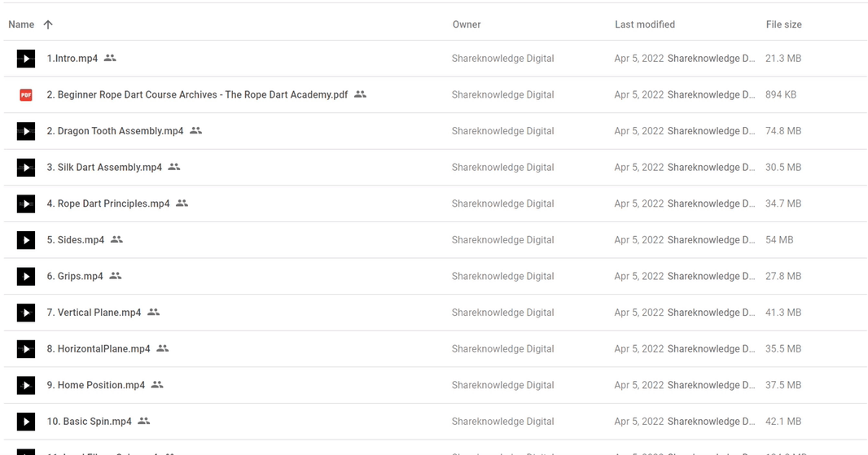Sort files by the Name column header
Viewport: 868px width, 455px height.
coord(21,24)
